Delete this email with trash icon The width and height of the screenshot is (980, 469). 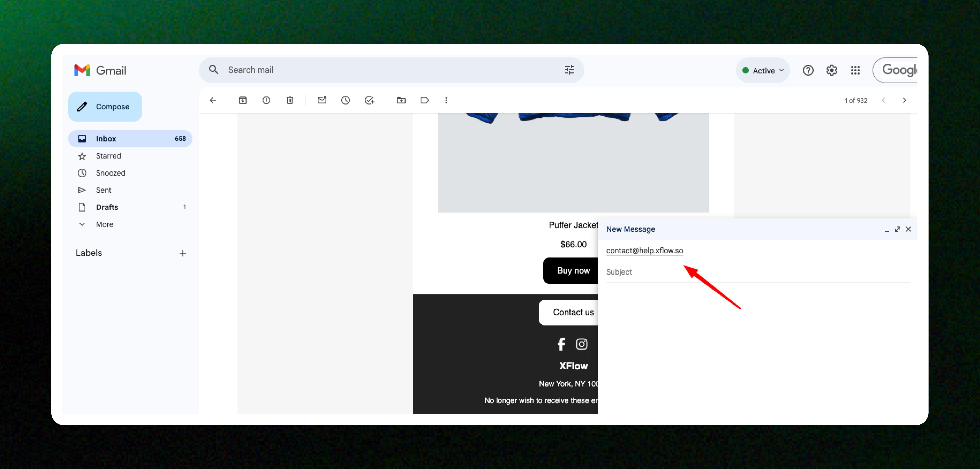(x=290, y=100)
